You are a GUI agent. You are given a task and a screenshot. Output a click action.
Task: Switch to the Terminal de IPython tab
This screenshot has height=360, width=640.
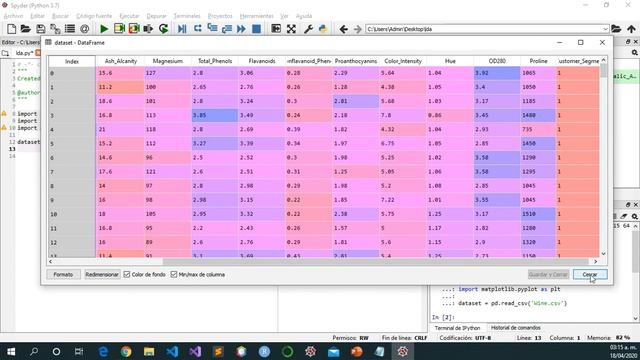457,328
